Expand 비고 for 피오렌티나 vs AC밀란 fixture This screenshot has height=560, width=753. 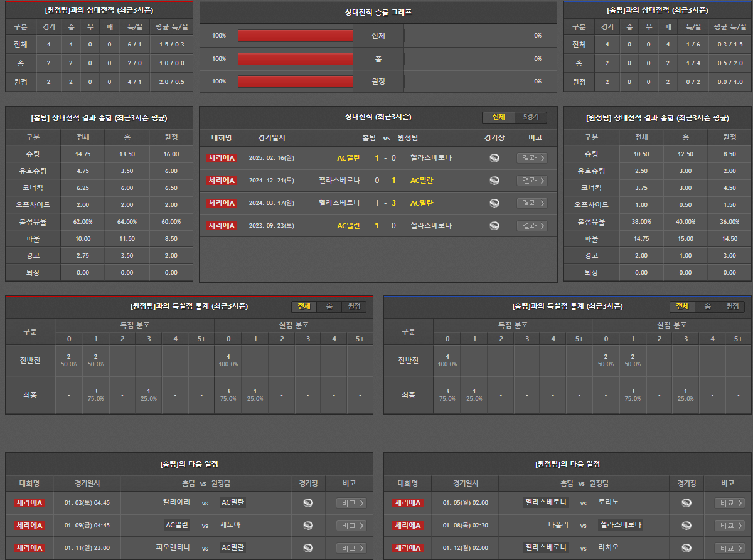coord(351,548)
